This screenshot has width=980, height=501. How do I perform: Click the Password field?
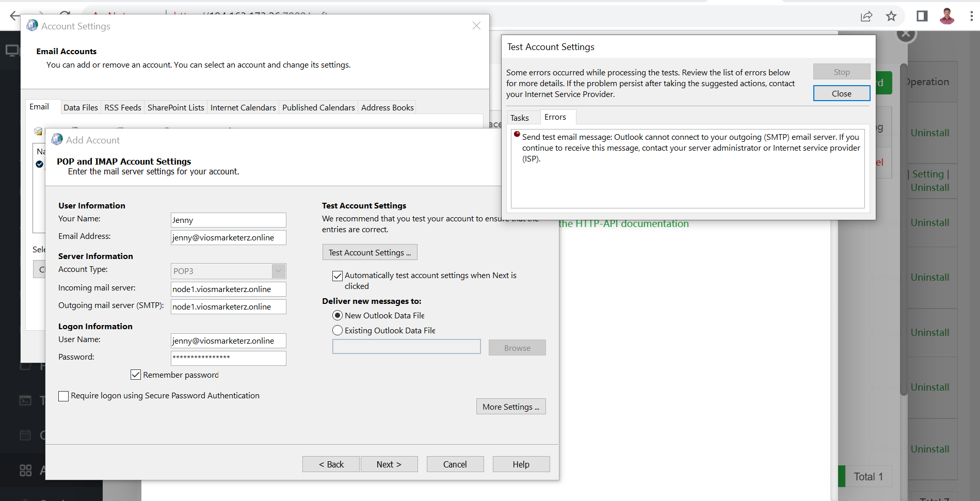(228, 358)
